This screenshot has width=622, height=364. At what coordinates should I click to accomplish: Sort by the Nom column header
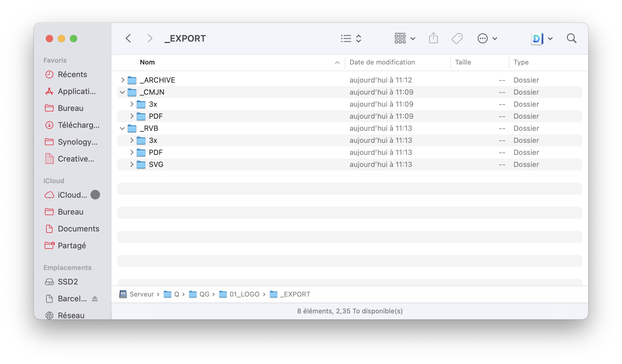coord(147,62)
